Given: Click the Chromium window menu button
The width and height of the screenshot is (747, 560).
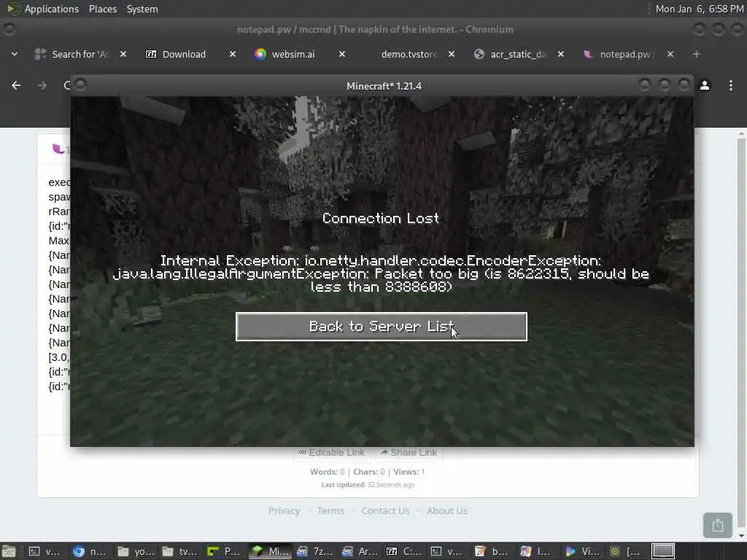Looking at the screenshot, I should point(9,29).
